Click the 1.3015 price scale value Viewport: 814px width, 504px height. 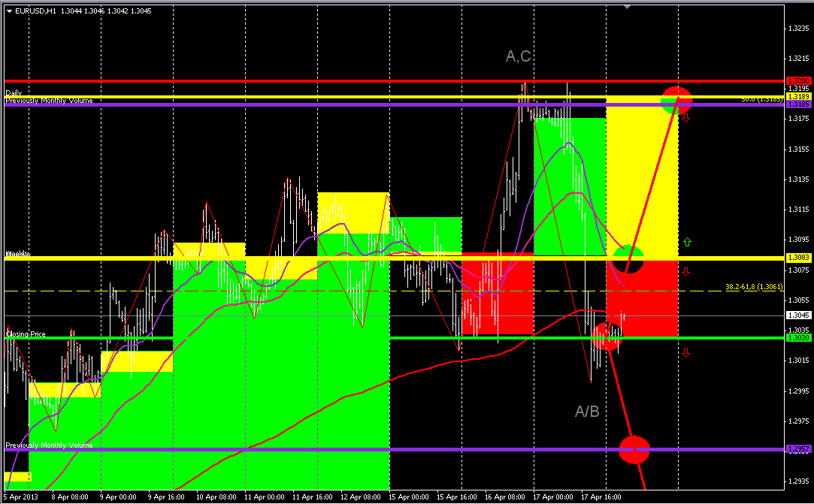click(798, 361)
